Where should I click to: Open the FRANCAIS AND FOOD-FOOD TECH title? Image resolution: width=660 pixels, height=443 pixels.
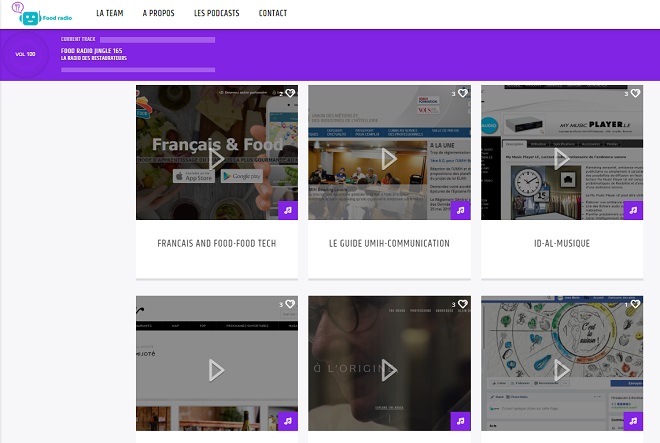[x=217, y=243]
